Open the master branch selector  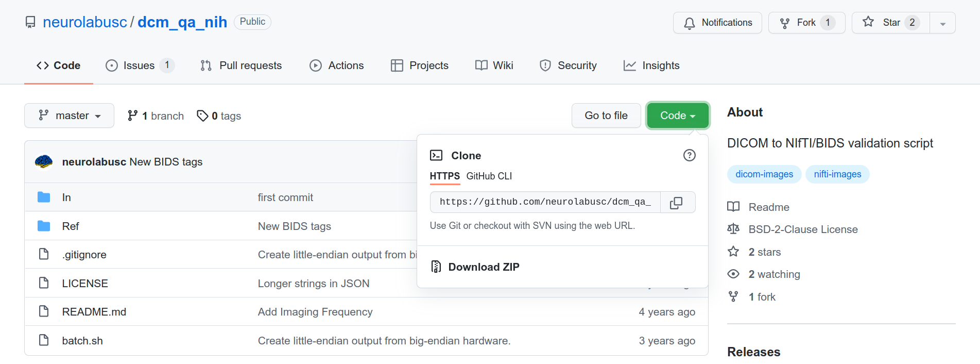(x=69, y=115)
